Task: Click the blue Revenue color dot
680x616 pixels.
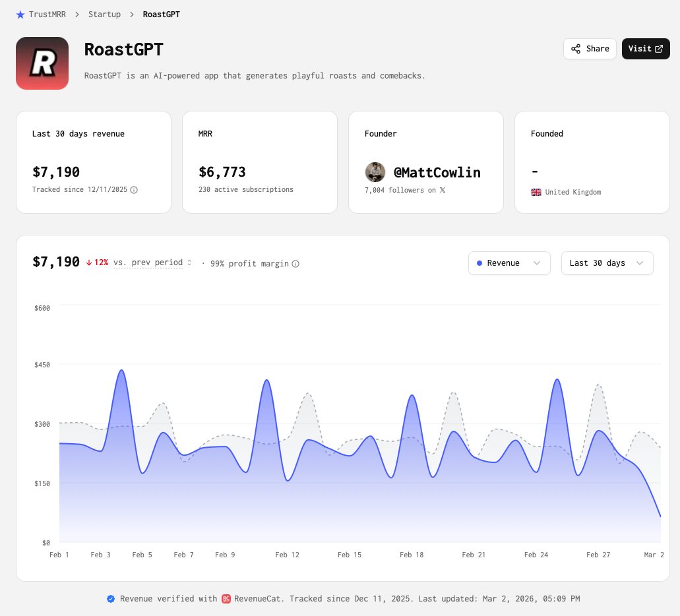Action: [479, 263]
